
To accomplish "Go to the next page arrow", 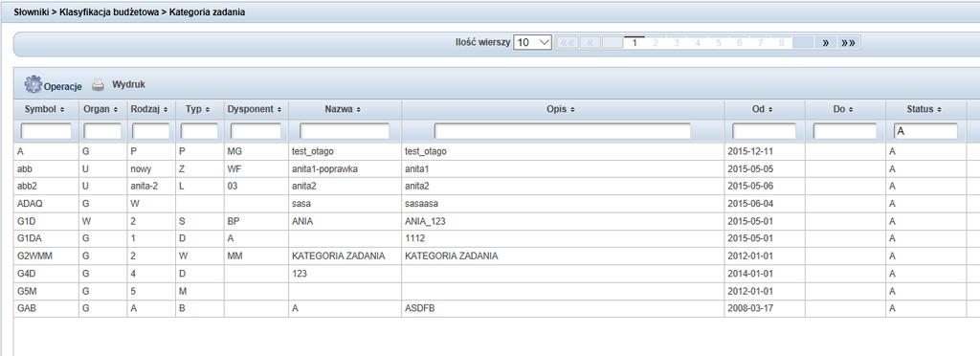I will pyautogui.click(x=825, y=42).
